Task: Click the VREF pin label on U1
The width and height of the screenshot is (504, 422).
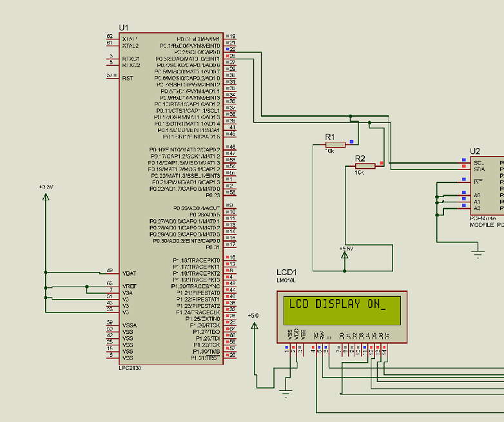Action: tap(129, 286)
